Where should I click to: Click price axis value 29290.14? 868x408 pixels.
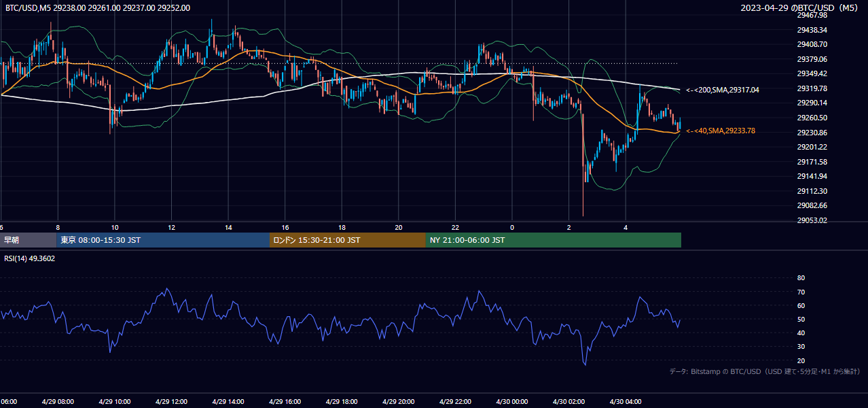click(x=812, y=103)
